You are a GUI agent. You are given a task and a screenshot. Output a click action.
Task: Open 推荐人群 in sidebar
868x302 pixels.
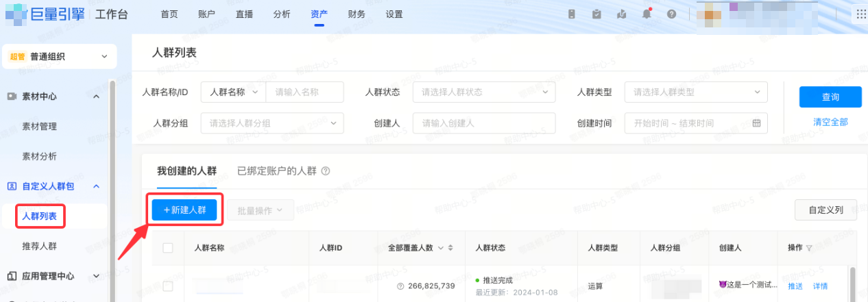coord(40,246)
